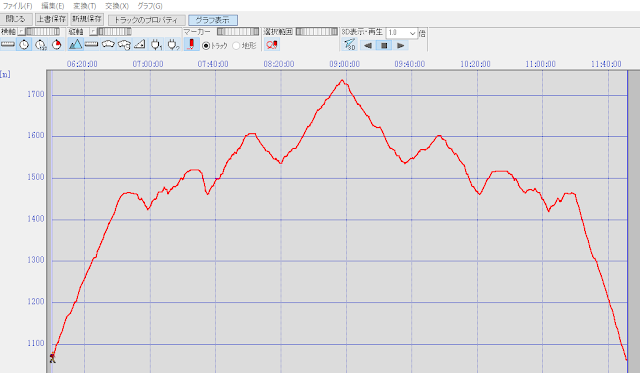Viewport: 640px width, 373px height.
Task: Set vertical axis to distance ruler icon
Action: pyautogui.click(x=91, y=44)
